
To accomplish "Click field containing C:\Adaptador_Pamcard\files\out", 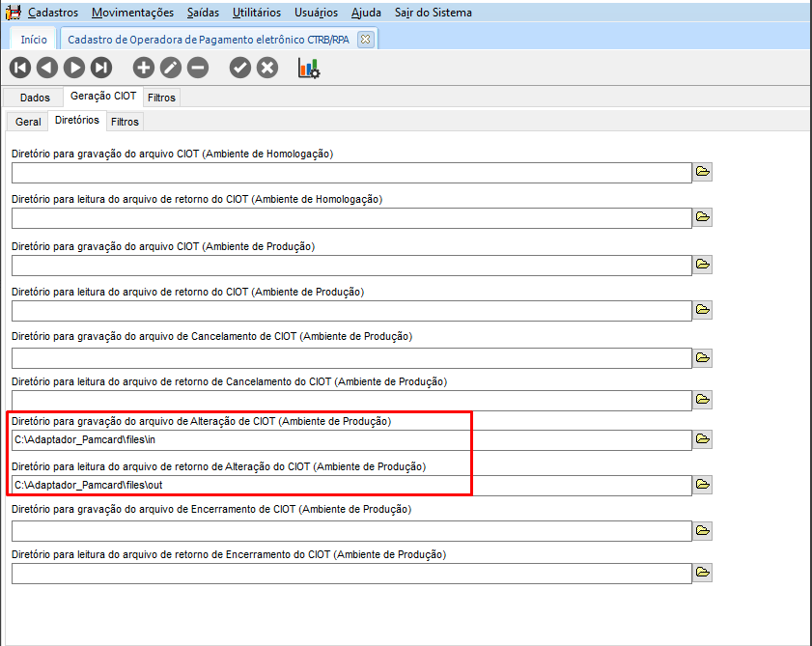I will click(351, 486).
